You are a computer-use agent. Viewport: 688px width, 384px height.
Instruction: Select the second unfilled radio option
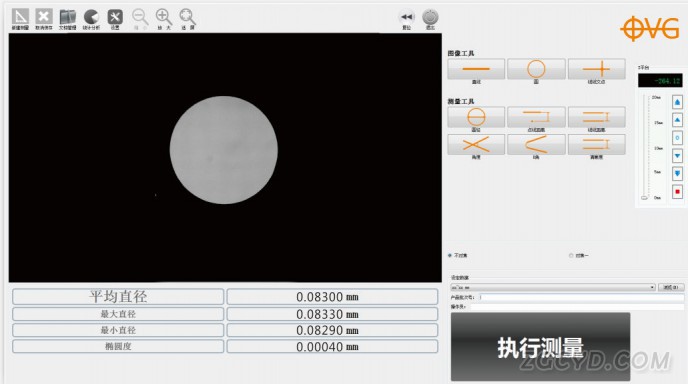point(571,255)
